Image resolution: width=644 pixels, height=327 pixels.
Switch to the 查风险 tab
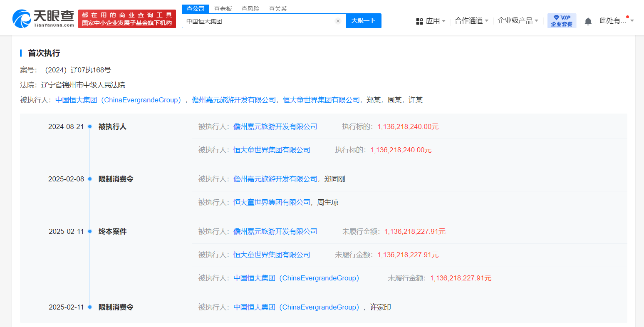click(x=250, y=9)
